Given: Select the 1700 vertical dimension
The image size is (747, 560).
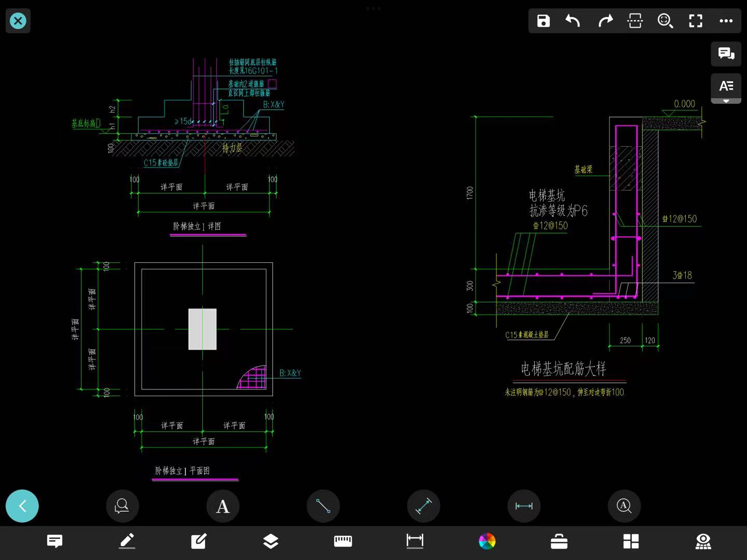Looking at the screenshot, I should (x=470, y=193).
